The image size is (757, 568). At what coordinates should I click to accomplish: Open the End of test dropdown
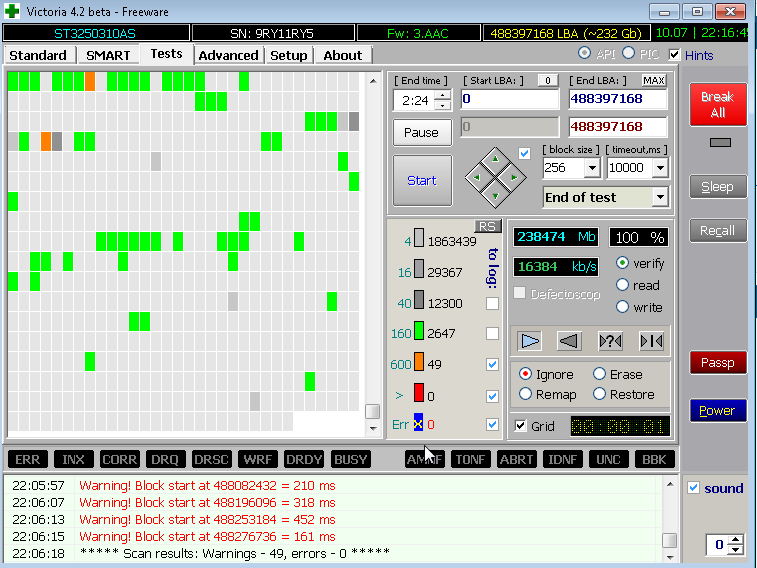(x=660, y=197)
